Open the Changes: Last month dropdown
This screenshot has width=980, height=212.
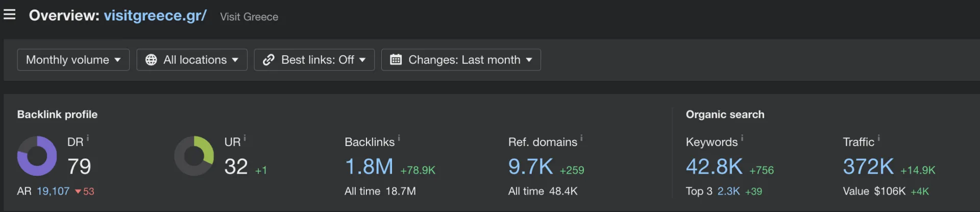pos(461,60)
